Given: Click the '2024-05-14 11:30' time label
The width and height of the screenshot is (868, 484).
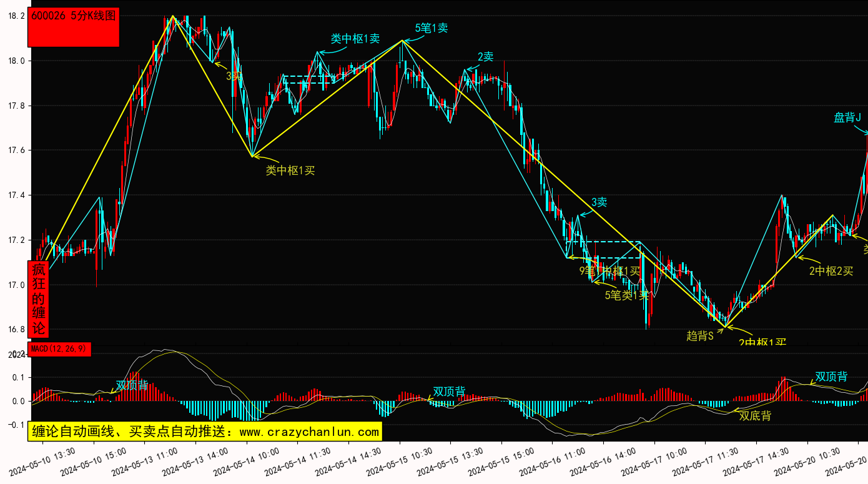Looking at the screenshot, I should click(x=297, y=462).
